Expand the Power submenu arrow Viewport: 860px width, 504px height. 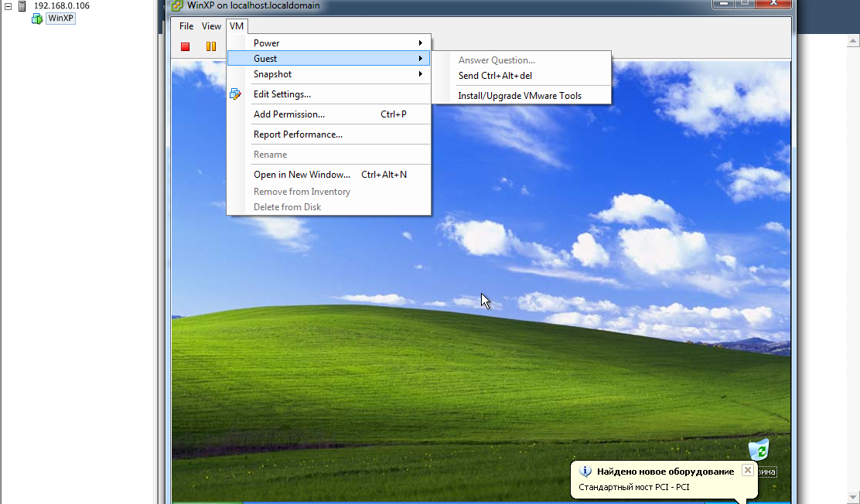click(x=421, y=43)
